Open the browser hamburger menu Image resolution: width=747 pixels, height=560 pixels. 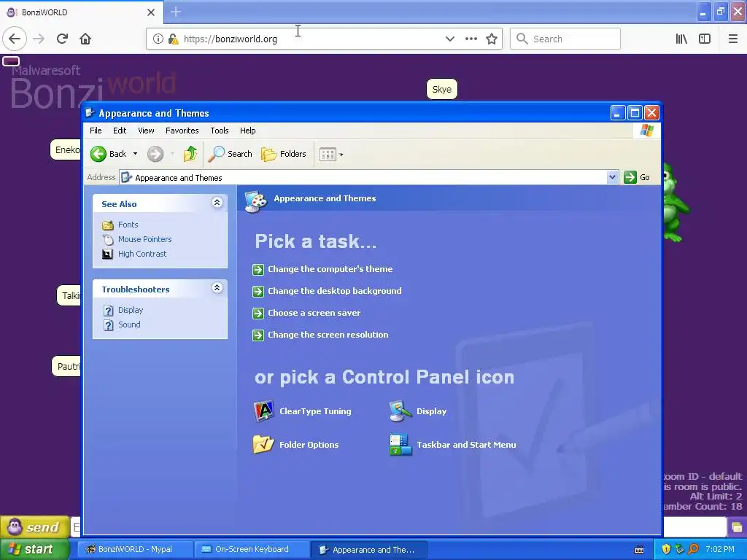(732, 39)
